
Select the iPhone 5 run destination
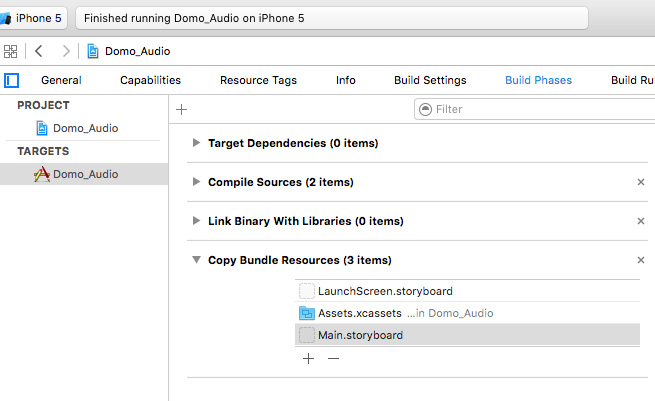pyautogui.click(x=33, y=18)
